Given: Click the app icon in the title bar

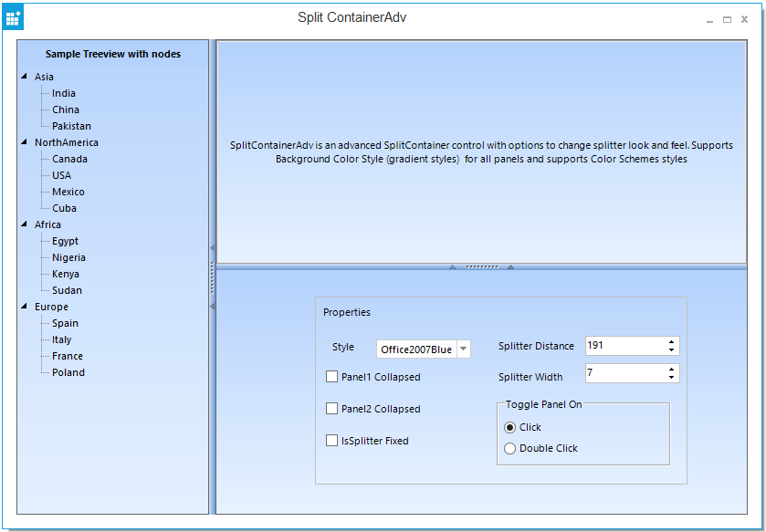Looking at the screenshot, I should (13, 17).
